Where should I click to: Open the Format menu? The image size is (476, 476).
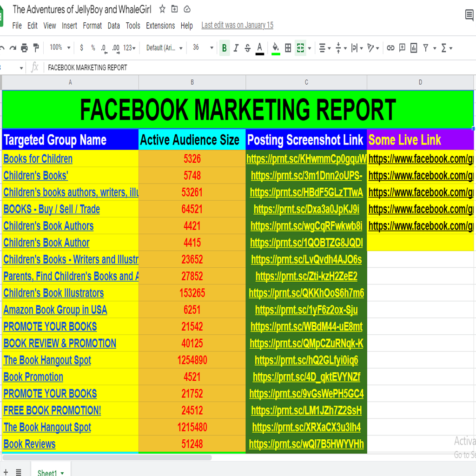93,26
